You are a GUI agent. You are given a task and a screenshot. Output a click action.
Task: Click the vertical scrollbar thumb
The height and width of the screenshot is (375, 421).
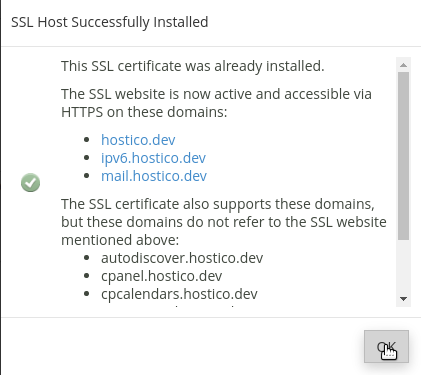click(403, 156)
